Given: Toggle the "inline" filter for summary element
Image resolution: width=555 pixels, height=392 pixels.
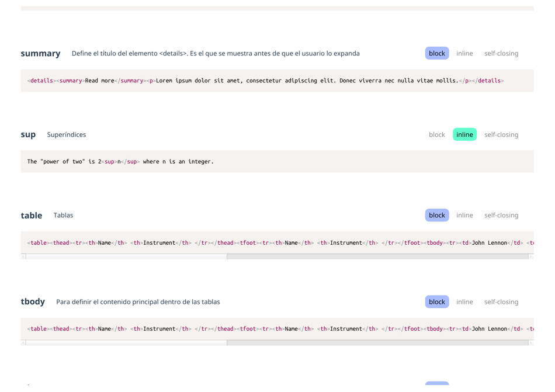Looking at the screenshot, I should pyautogui.click(x=464, y=53).
